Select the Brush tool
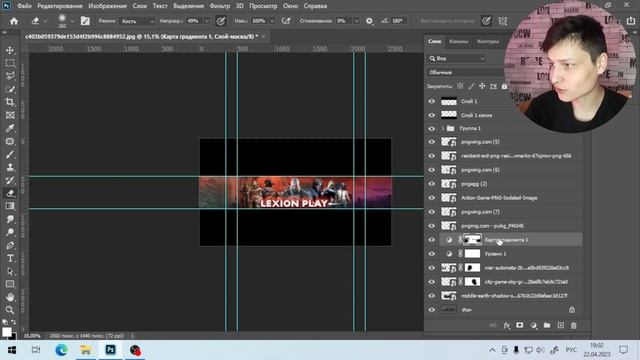 click(10, 154)
